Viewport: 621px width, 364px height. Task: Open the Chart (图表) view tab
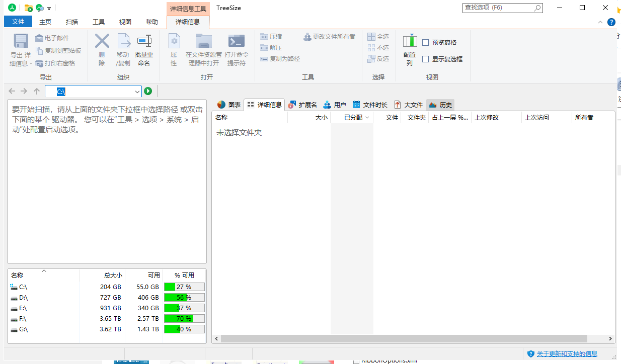229,105
